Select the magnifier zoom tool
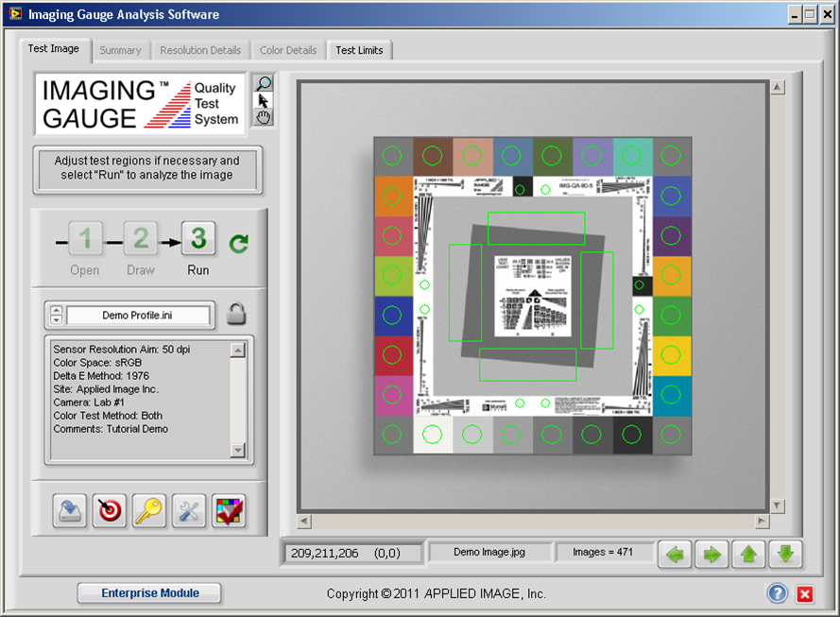The width and height of the screenshot is (840, 617). pos(263,83)
